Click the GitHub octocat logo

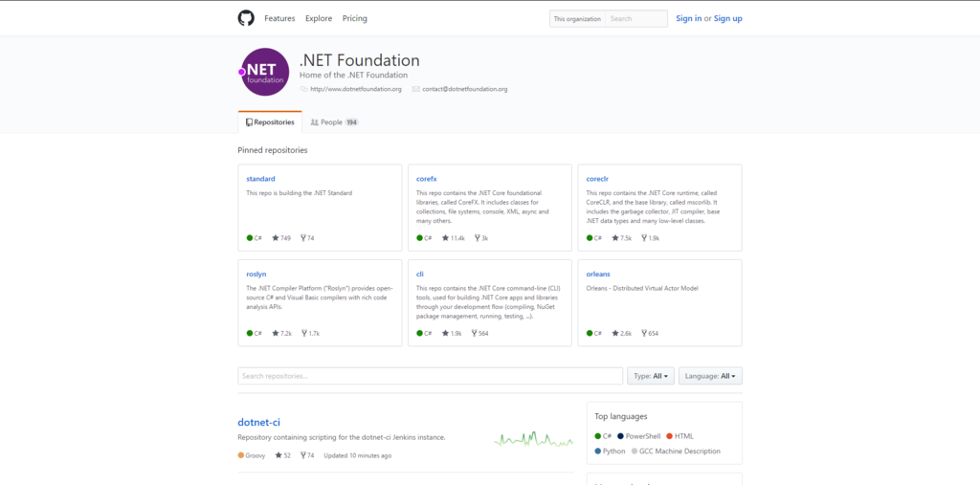point(246,18)
